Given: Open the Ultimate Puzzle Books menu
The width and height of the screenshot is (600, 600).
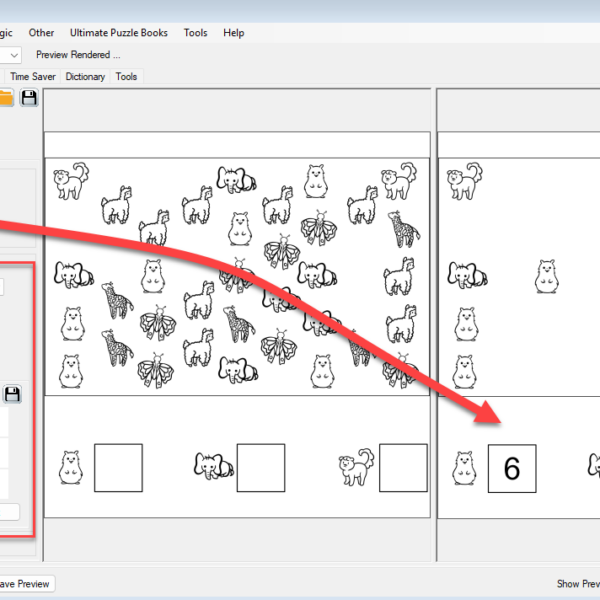Looking at the screenshot, I should click(x=119, y=33).
